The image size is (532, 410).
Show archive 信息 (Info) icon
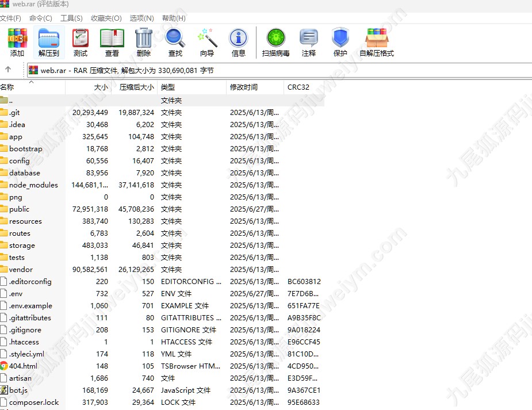click(x=239, y=41)
